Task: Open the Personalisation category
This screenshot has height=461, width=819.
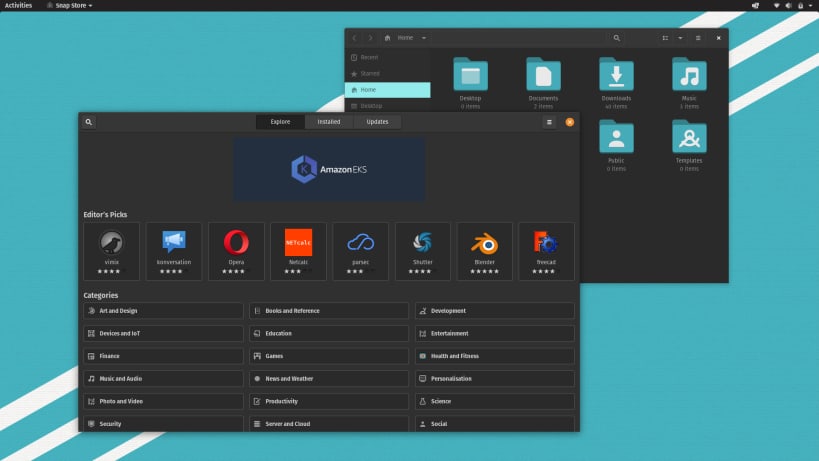Action: (495, 379)
